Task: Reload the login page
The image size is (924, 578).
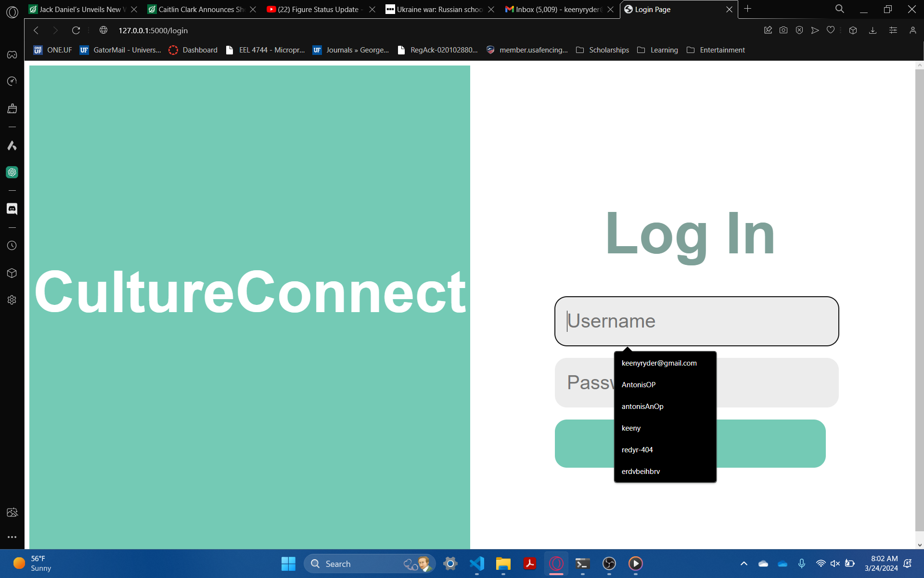Action: (x=76, y=30)
